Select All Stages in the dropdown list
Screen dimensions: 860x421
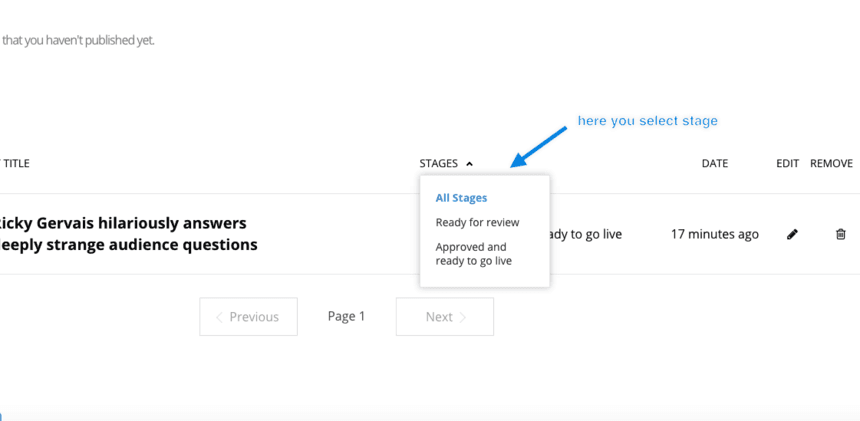(461, 198)
